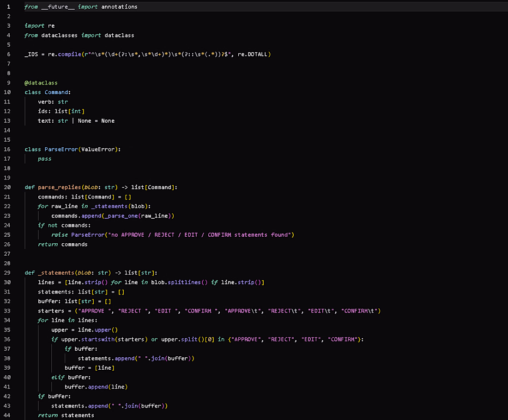Screen dimensions: 508x420
Task: Click the 'no APPROVE / REJECT' error string
Action: click(x=200, y=235)
